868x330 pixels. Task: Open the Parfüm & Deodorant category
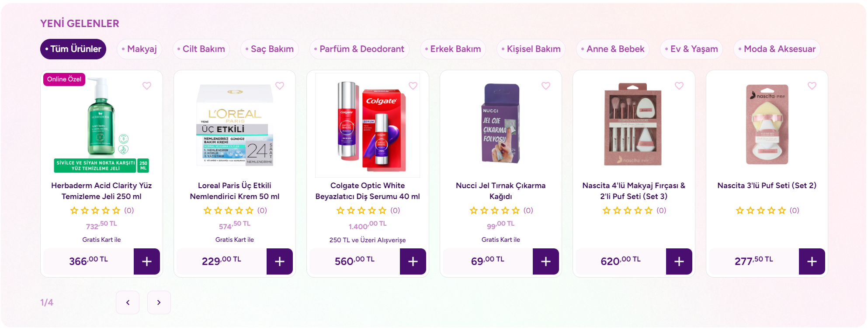pyautogui.click(x=359, y=49)
